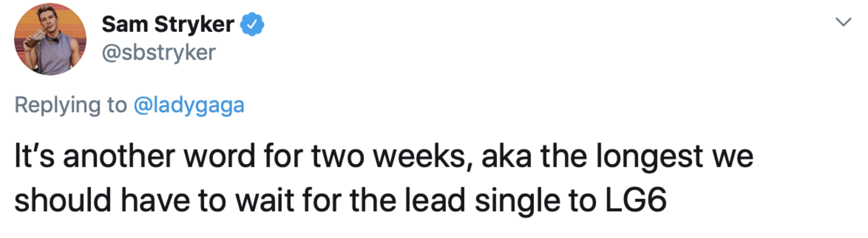Click the display name Sam Stryker
868x238 pixels.
[x=168, y=24]
